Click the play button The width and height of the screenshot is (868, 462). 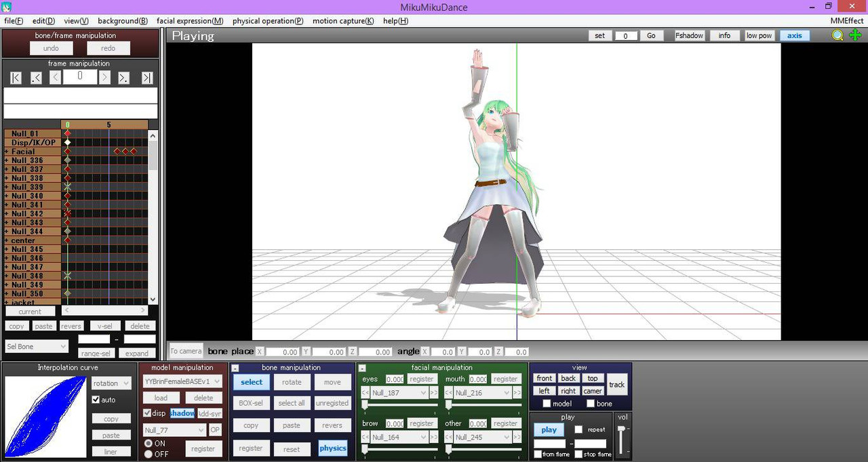(x=549, y=429)
